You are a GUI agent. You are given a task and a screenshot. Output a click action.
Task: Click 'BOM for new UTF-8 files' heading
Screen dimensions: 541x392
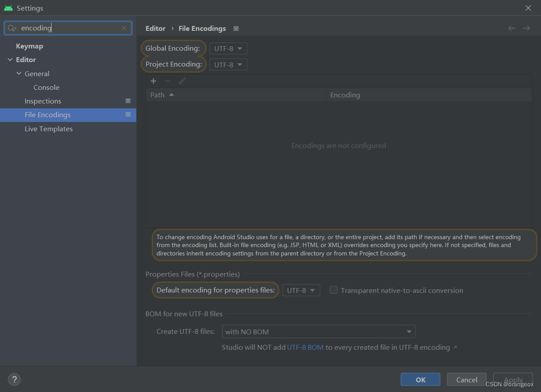click(x=184, y=314)
